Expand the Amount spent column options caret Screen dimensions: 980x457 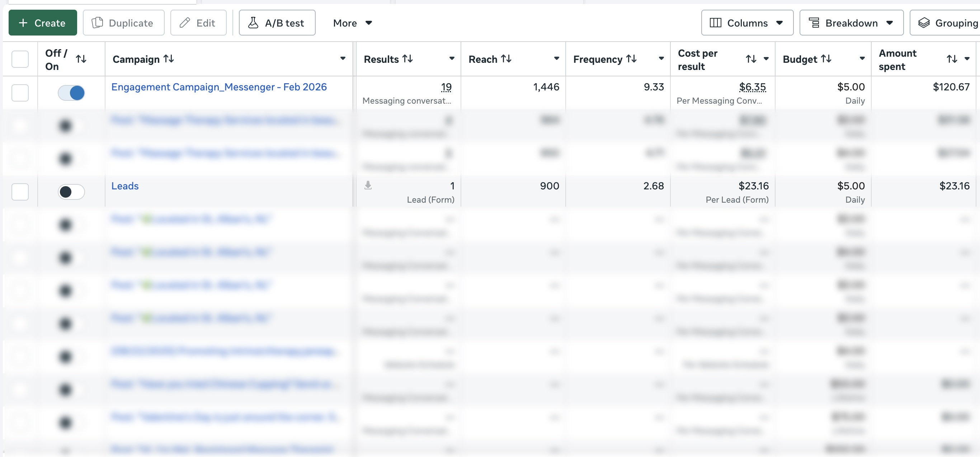tap(967, 58)
